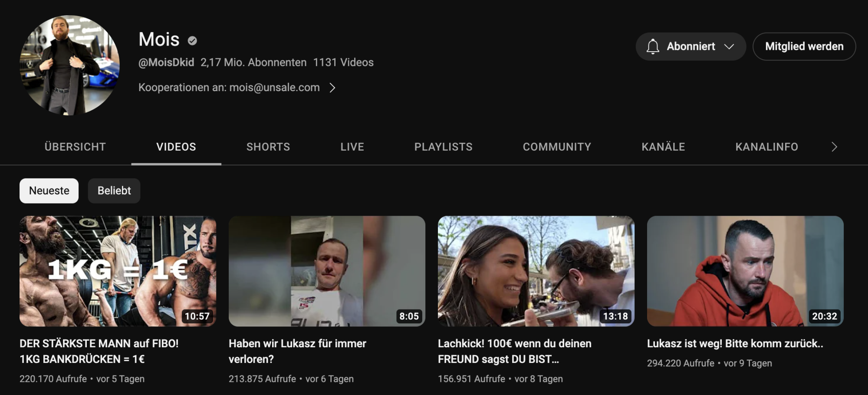Open the @MoisDkid channel handle
The image size is (868, 395).
[x=166, y=63]
